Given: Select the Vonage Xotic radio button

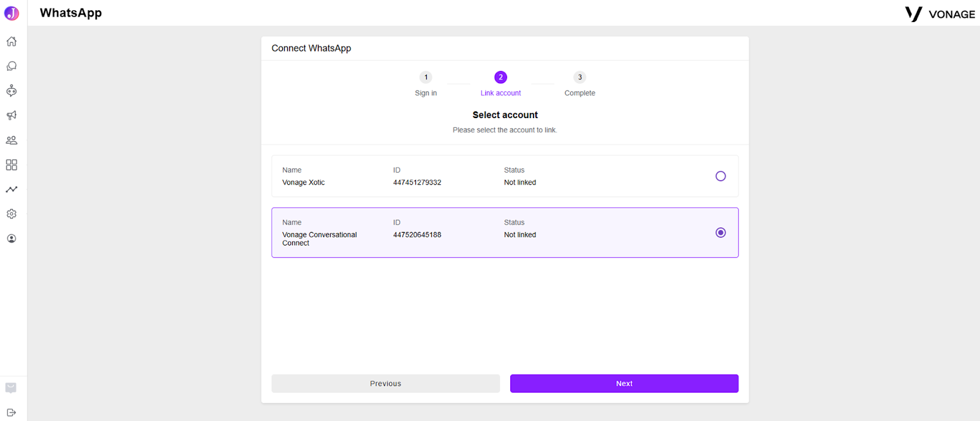Looking at the screenshot, I should tap(721, 176).
